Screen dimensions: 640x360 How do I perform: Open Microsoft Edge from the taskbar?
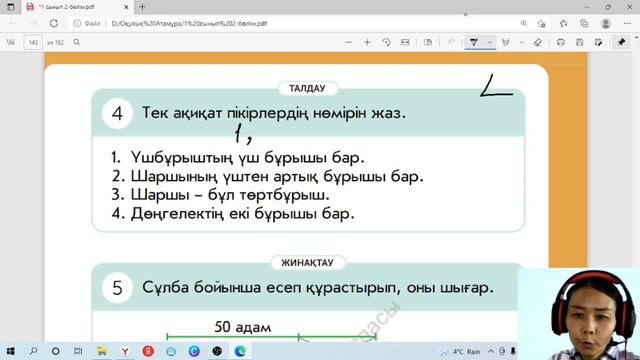click(240, 351)
